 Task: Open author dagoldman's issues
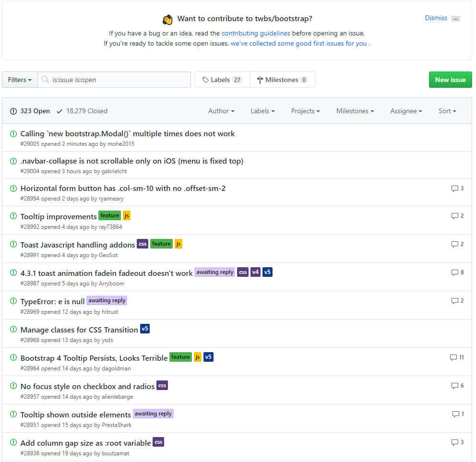tap(116, 368)
